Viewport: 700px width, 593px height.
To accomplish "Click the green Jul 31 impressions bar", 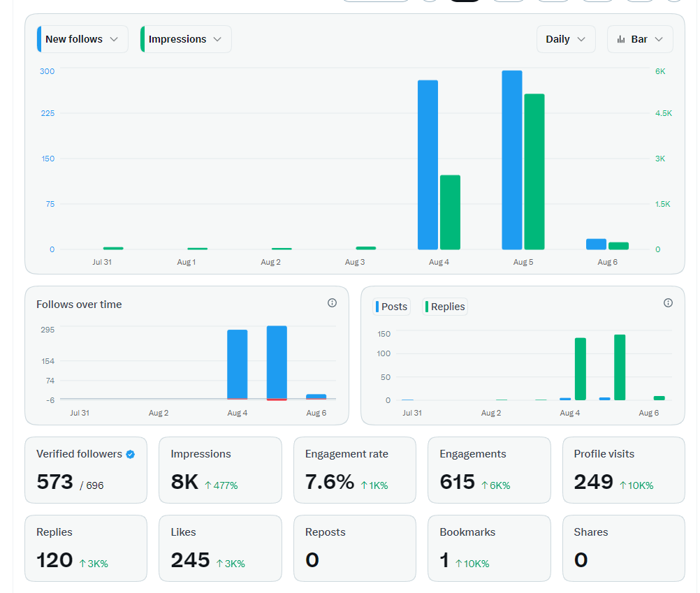I will pyautogui.click(x=113, y=248).
